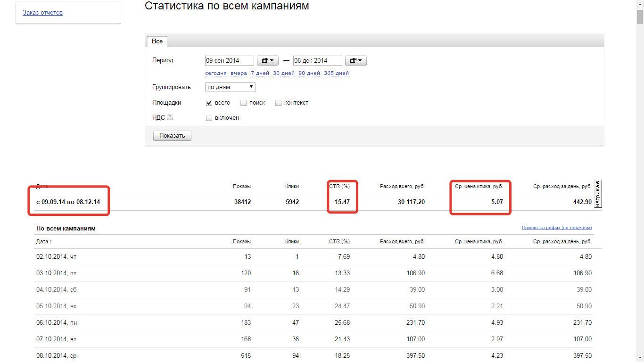This screenshot has height=362, width=644.
Task: Open the Заказ отчетов link
Action: coord(42,13)
